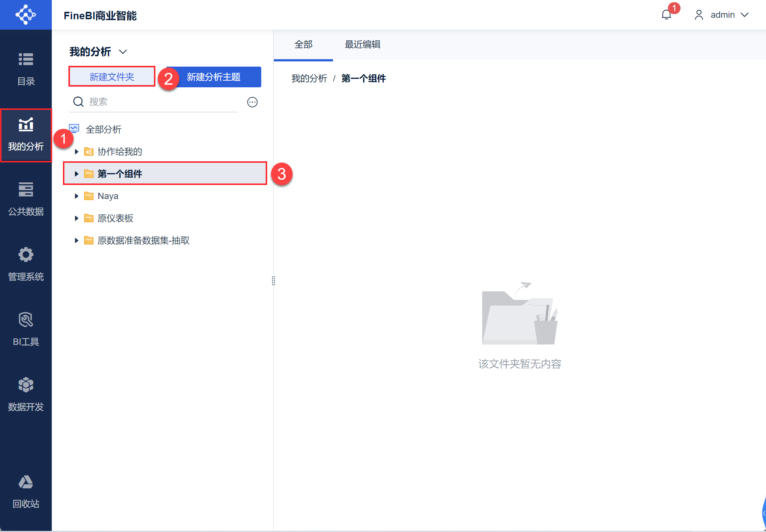Click the 原仪表板 folder icon
This screenshot has height=532, width=766.
tap(89, 218)
